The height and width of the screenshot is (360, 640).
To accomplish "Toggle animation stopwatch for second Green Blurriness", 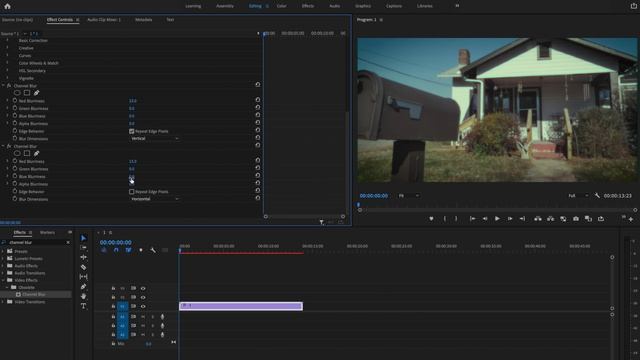I will pyautogui.click(x=15, y=169).
